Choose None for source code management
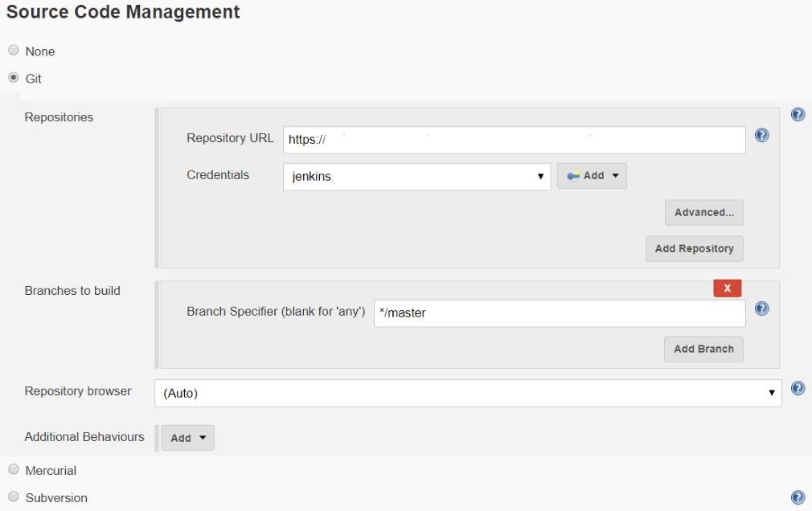 tap(13, 51)
